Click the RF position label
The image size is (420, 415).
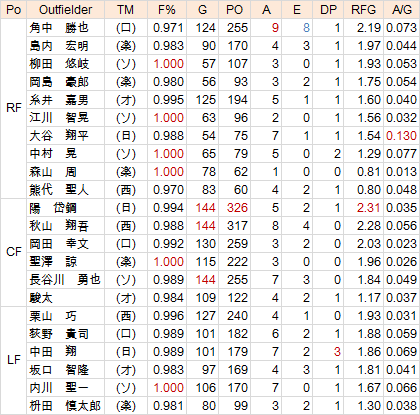point(14,108)
